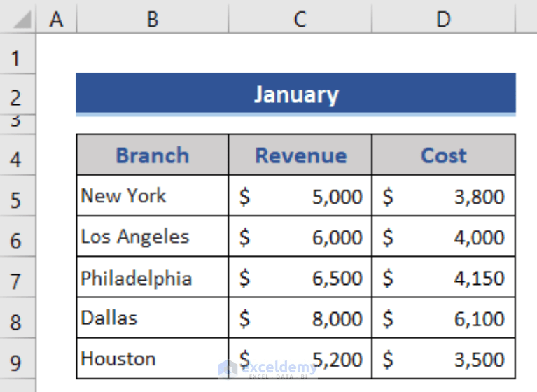Select the Philadelphia cell

click(x=153, y=277)
